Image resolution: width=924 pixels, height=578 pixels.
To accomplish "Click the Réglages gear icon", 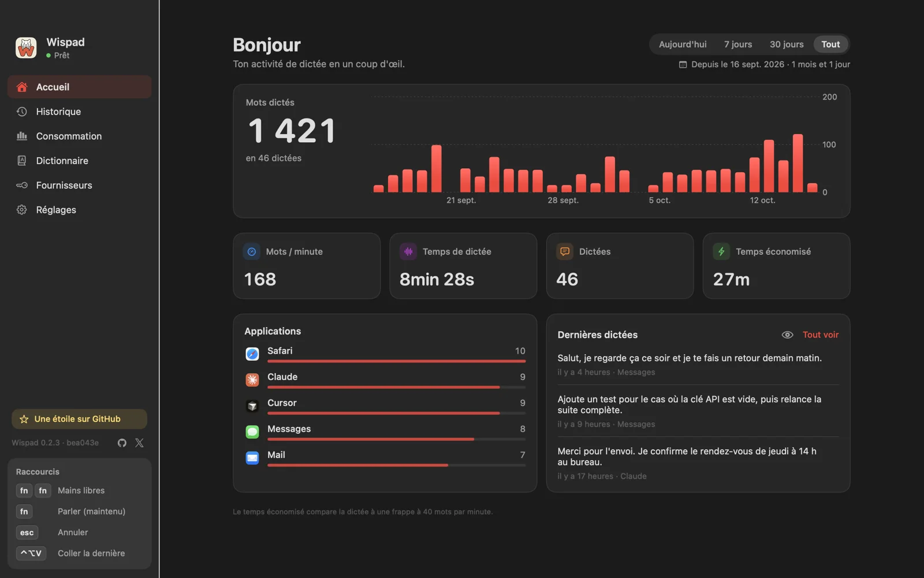I will [22, 210].
